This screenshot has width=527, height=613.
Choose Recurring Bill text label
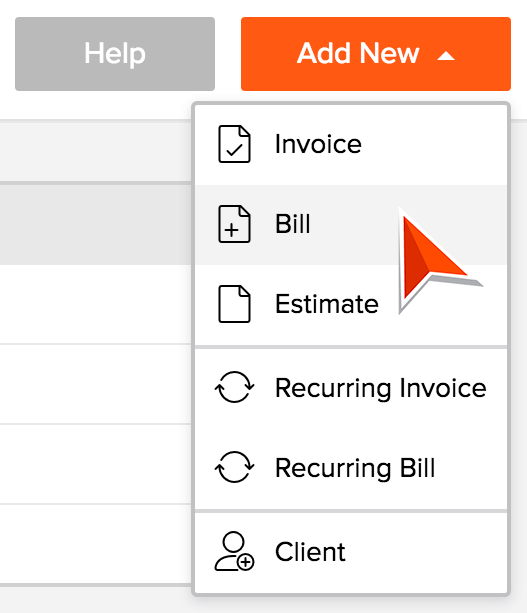coord(355,468)
